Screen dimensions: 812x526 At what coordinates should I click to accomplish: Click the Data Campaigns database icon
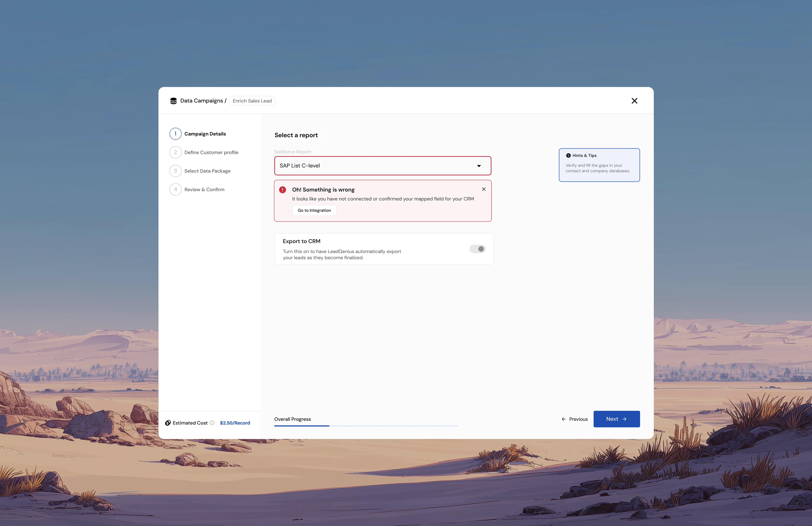[x=173, y=101]
